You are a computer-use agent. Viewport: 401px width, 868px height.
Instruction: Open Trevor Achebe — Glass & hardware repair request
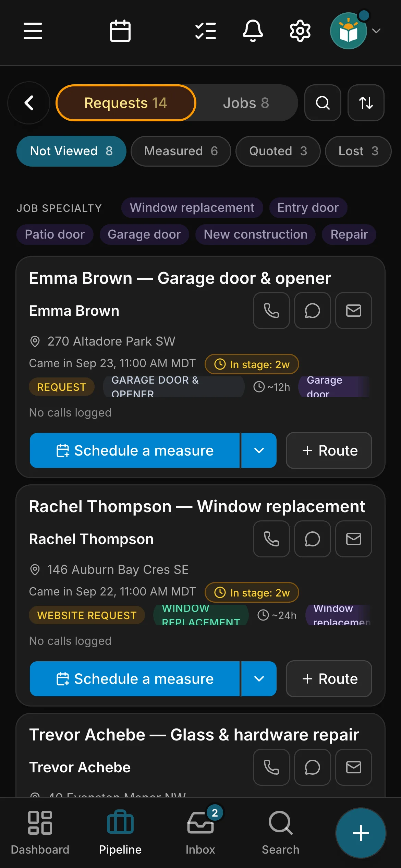click(194, 735)
